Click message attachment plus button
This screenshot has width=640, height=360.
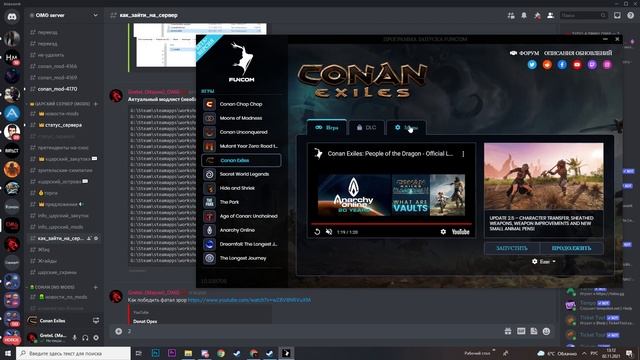tap(118, 331)
